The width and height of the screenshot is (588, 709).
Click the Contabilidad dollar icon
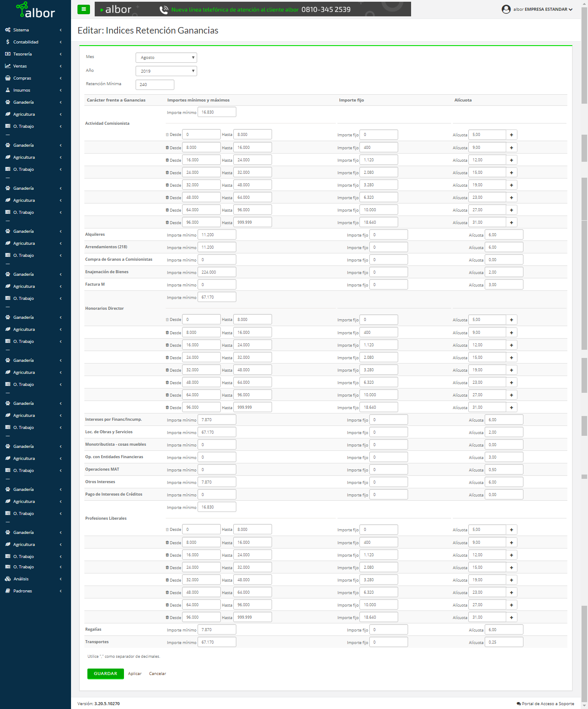8,42
